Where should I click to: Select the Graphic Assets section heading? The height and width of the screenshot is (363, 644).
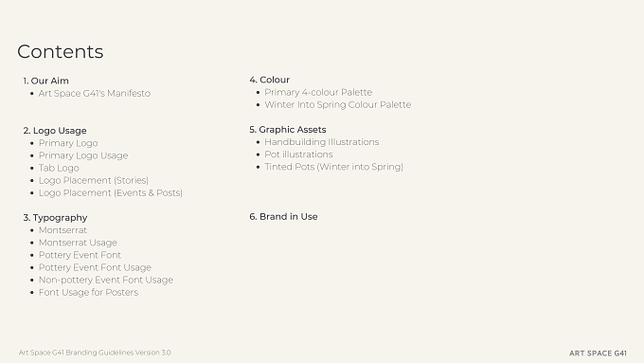pos(288,130)
